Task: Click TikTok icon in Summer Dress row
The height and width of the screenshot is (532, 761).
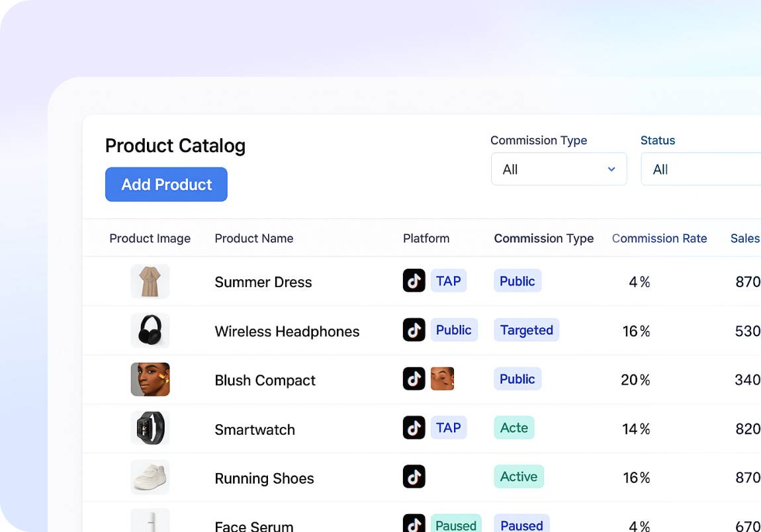Action: point(414,281)
